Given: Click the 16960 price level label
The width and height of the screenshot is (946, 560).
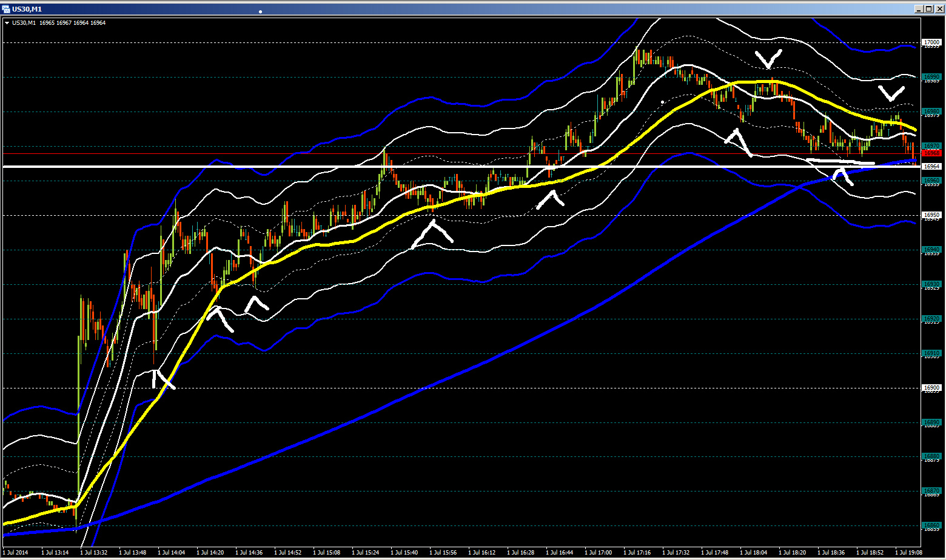Looking at the screenshot, I should (x=931, y=181).
